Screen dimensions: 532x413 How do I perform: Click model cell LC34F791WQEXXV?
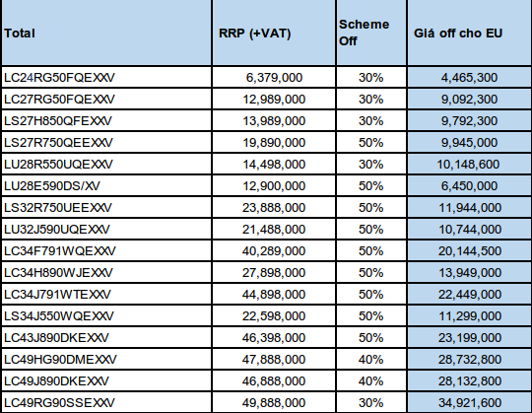coord(106,251)
